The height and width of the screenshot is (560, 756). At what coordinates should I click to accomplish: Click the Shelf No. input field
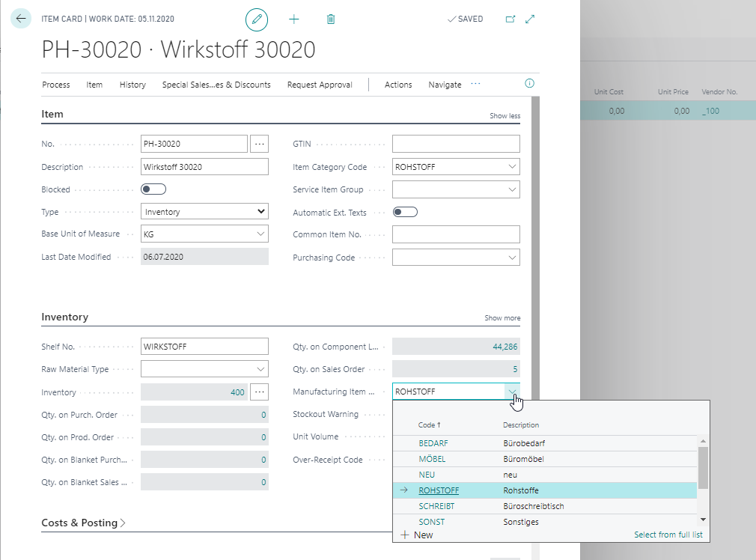tap(204, 347)
